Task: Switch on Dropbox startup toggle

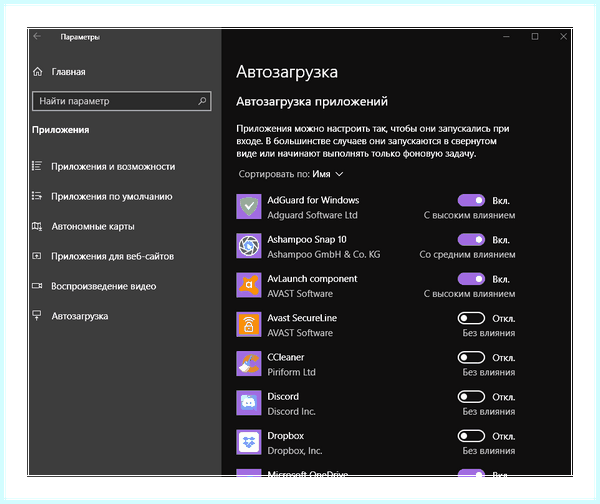Action: (471, 436)
